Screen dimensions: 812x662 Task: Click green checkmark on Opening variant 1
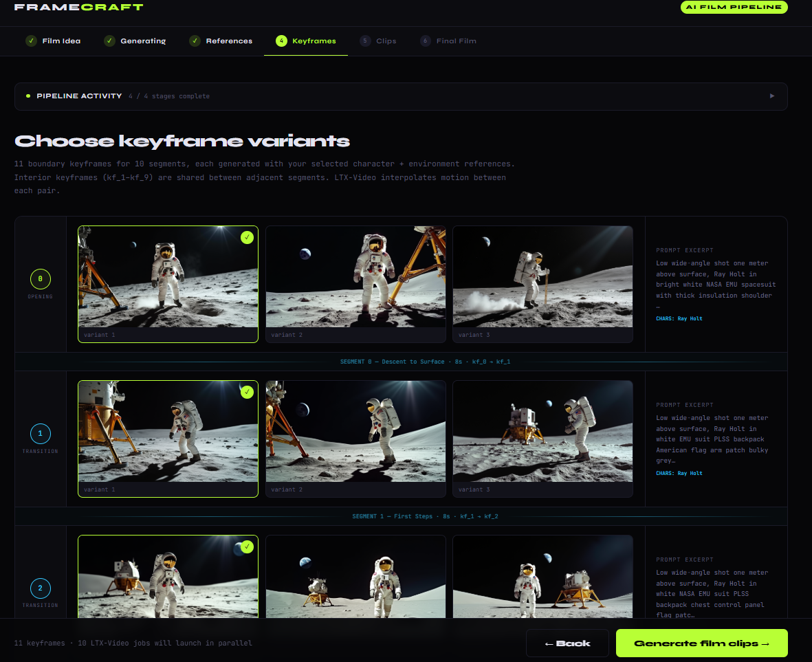[x=247, y=238]
